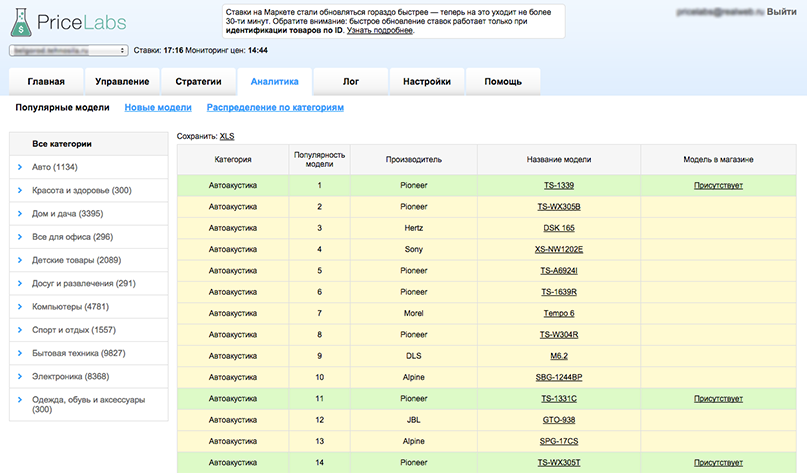Open model link TS-W304R
This screenshot has height=473, width=807.
pyautogui.click(x=559, y=335)
